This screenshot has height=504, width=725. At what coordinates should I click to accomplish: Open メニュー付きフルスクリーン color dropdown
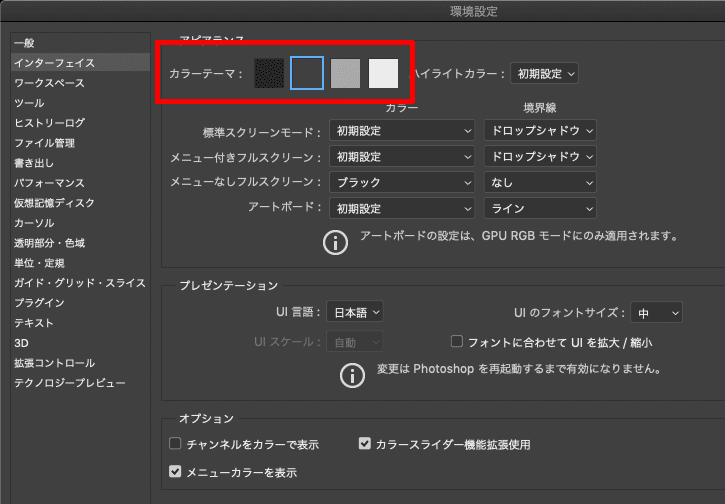point(402,157)
